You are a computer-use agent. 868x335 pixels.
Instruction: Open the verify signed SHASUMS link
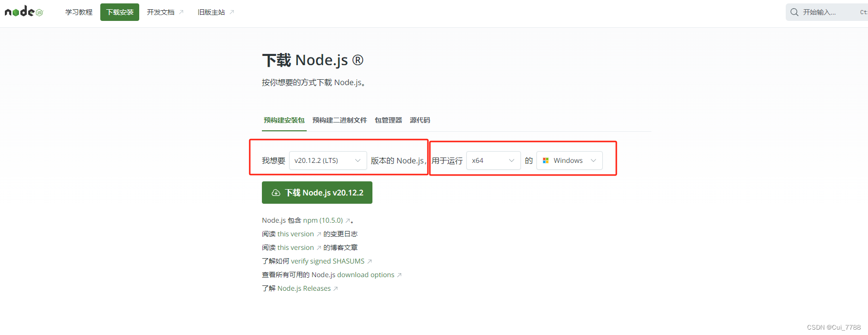(331, 261)
